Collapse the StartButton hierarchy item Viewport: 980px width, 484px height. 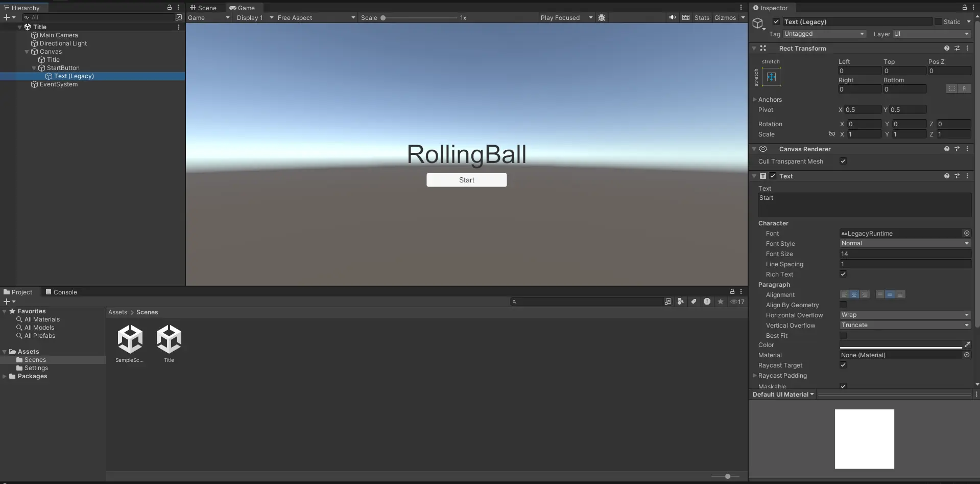(x=34, y=68)
